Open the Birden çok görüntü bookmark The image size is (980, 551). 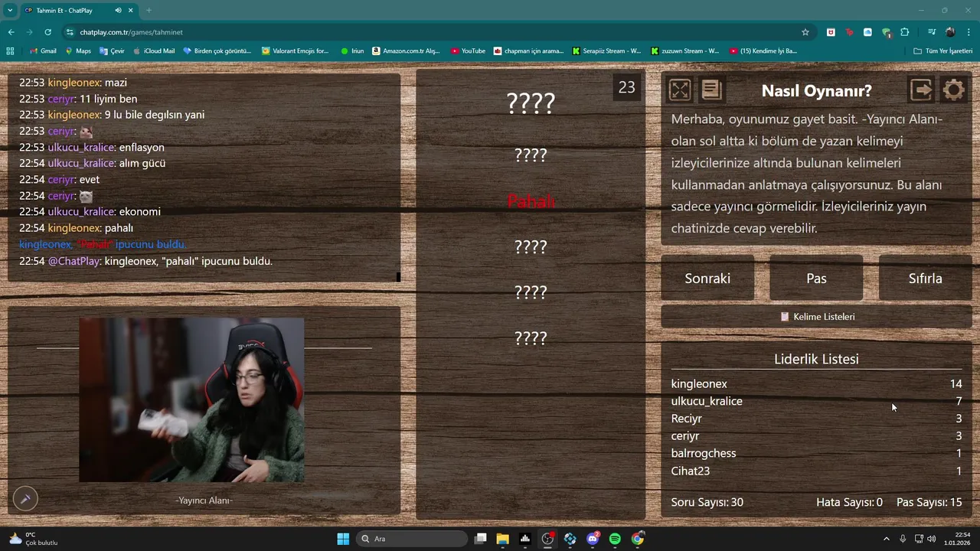click(x=217, y=51)
